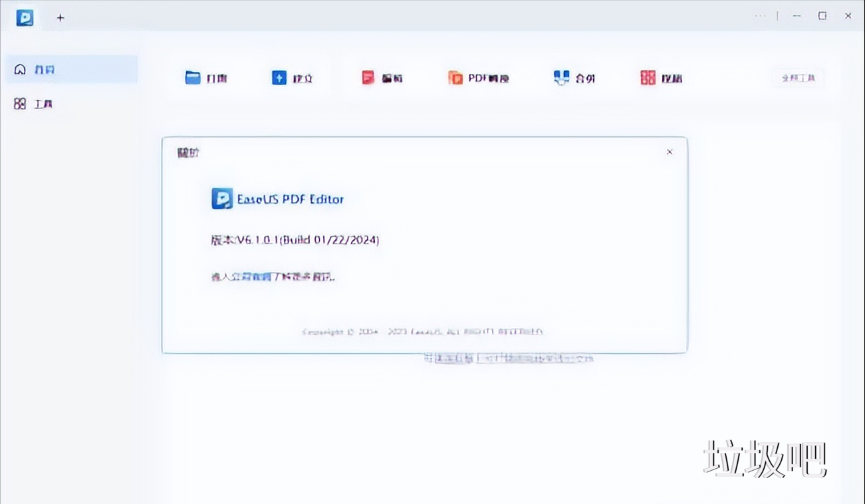Click the 全部工具 button at top right
The width and height of the screenshot is (865, 504).
coord(797,78)
